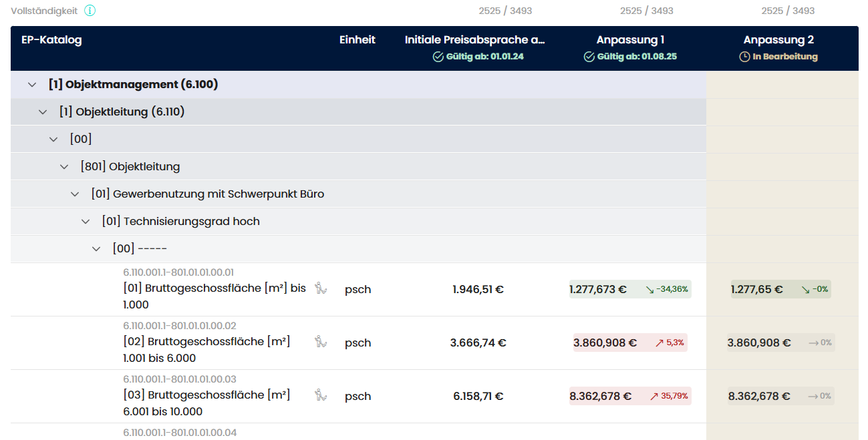The image size is (868, 440).
Task: Click the worker icon in row 01 Bruttogeschossfläche
Action: pos(321,288)
